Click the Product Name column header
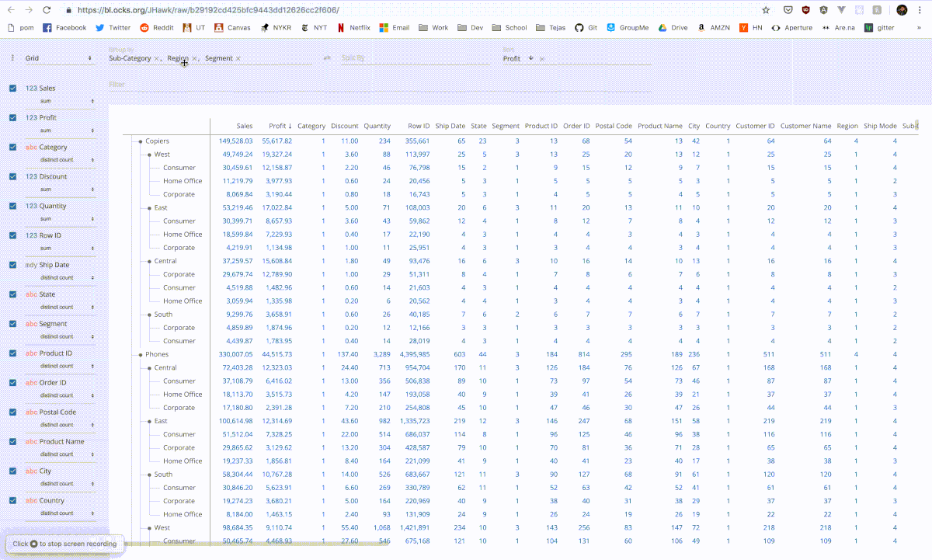Image resolution: width=932 pixels, height=560 pixels. [x=659, y=126]
